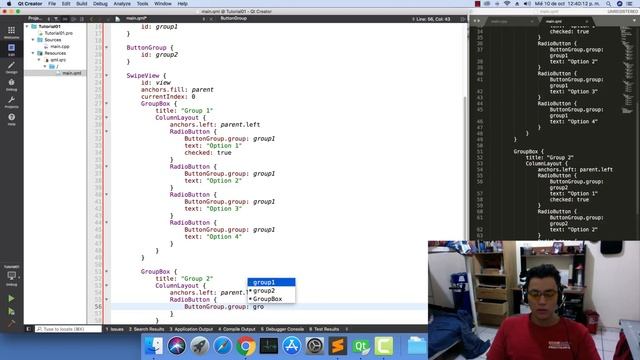This screenshot has width=640, height=360.
Task: Open Help mode in the sidebar
Action: [x=11, y=119]
